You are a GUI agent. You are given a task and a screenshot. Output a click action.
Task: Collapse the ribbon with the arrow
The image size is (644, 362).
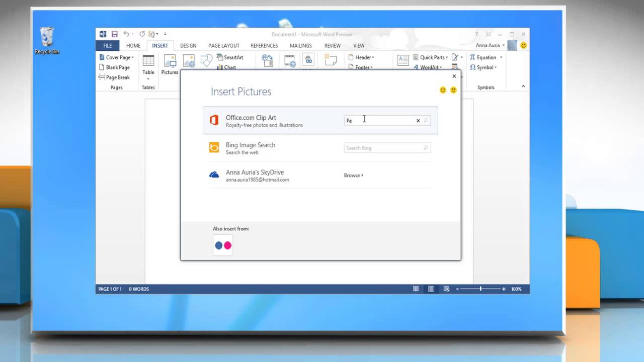pos(523,86)
